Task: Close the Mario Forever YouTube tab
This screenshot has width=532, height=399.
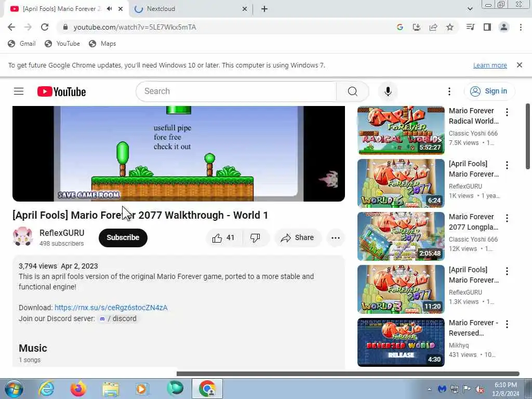Action: [x=121, y=9]
